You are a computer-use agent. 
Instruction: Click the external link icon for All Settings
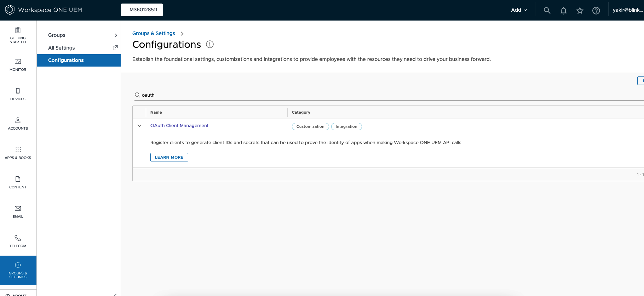115,48
